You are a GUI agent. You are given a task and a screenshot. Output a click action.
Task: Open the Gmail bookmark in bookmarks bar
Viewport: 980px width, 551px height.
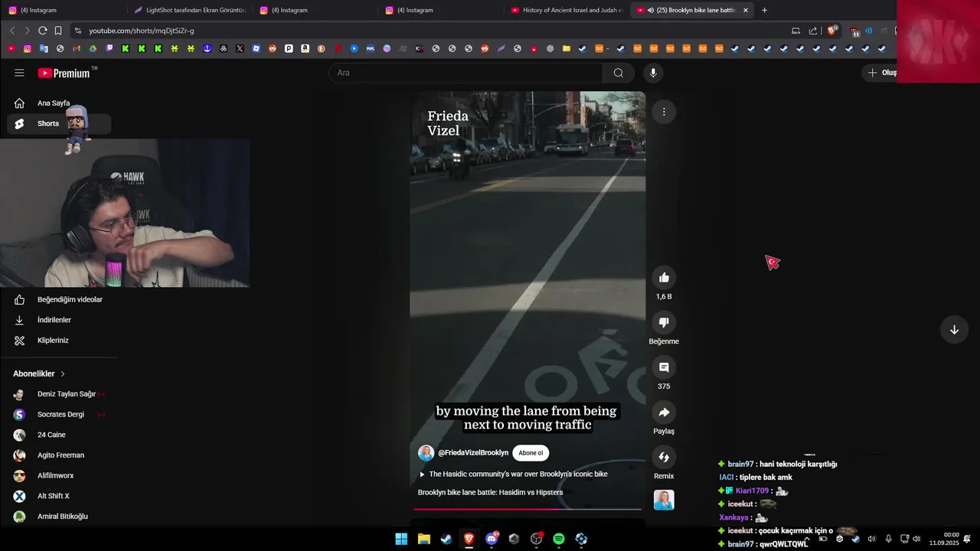click(77, 49)
